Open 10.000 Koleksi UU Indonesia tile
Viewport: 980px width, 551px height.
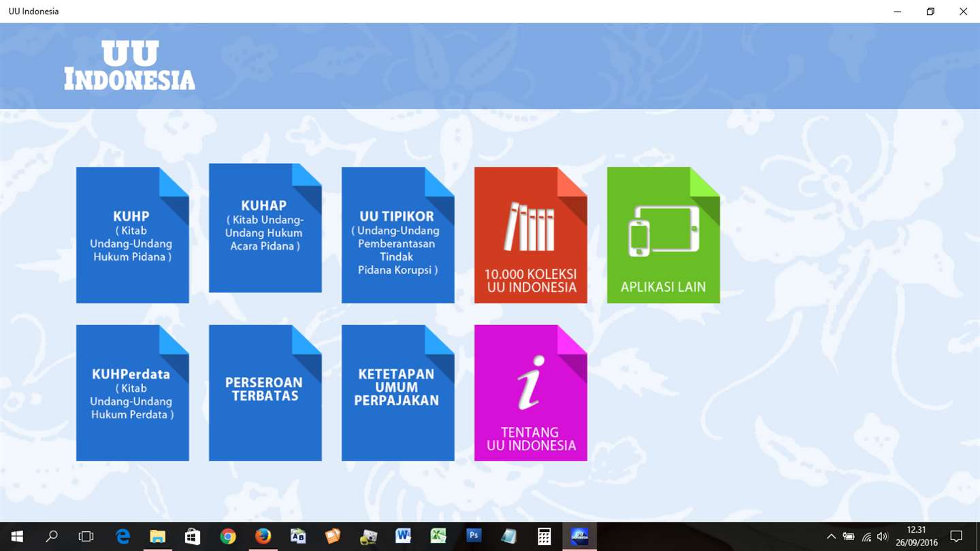tap(531, 235)
